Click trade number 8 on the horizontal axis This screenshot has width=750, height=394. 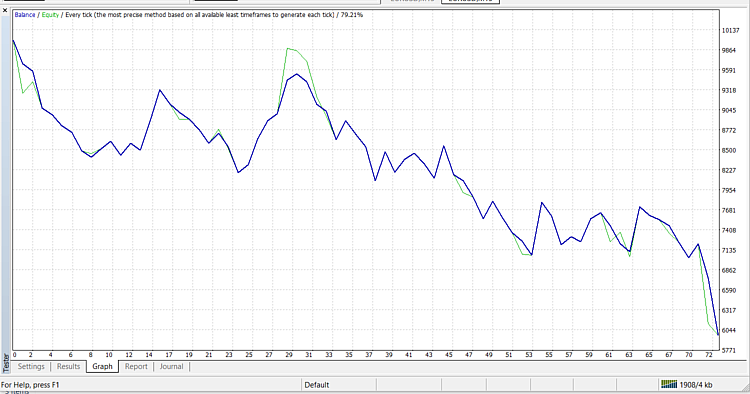point(90,355)
